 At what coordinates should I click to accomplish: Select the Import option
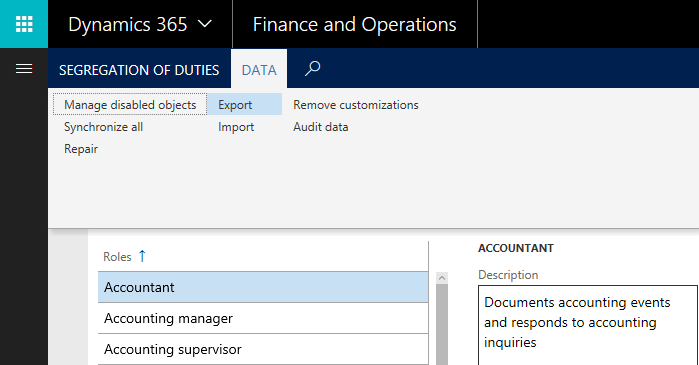236,127
